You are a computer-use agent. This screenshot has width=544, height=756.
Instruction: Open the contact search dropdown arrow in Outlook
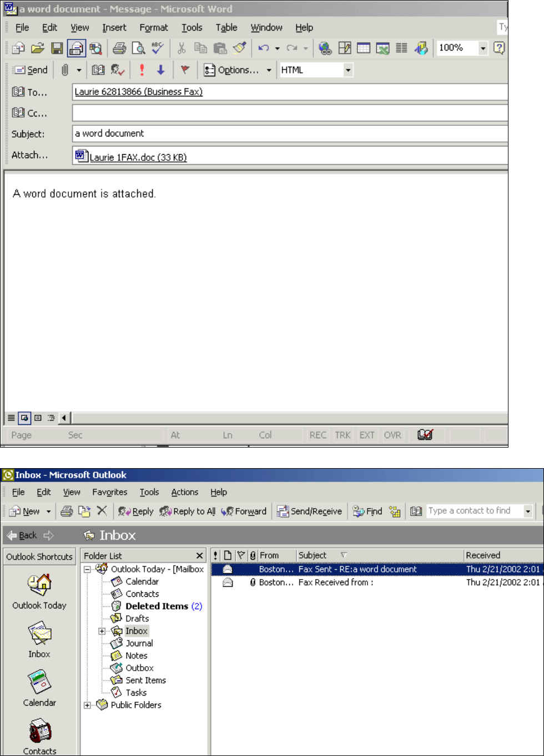pyautogui.click(x=528, y=511)
